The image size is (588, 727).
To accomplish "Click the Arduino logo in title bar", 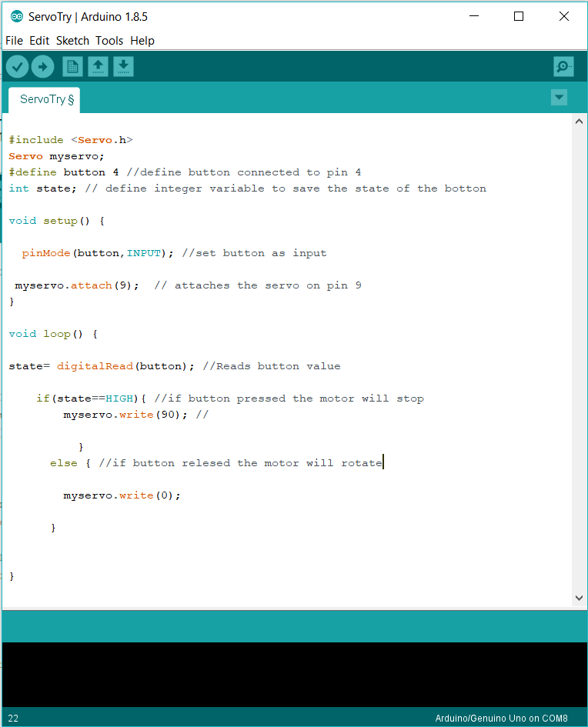I will pyautogui.click(x=17, y=17).
